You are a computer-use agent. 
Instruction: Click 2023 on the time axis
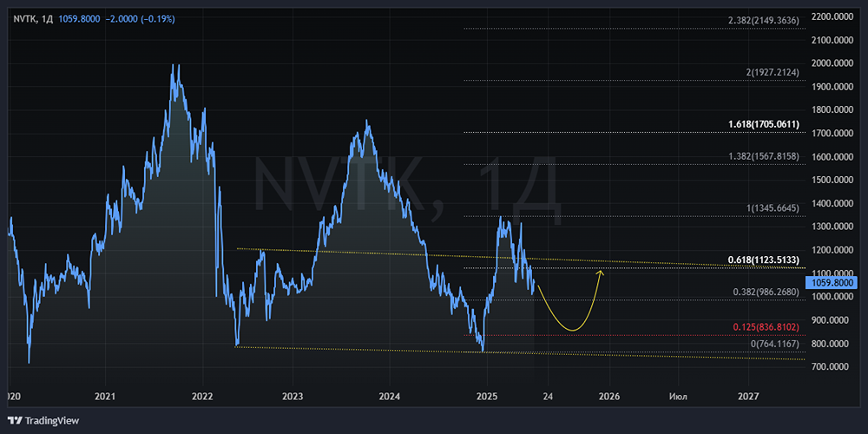pos(292,397)
